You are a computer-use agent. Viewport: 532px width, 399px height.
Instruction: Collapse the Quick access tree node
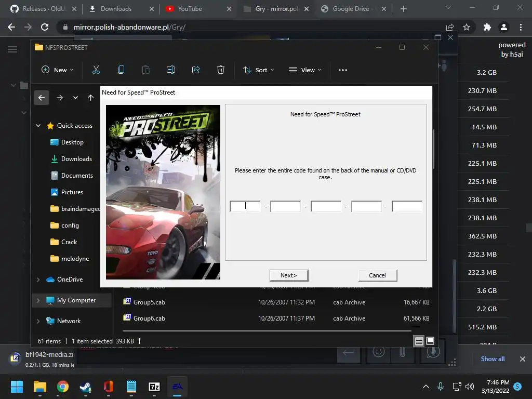pyautogui.click(x=38, y=126)
